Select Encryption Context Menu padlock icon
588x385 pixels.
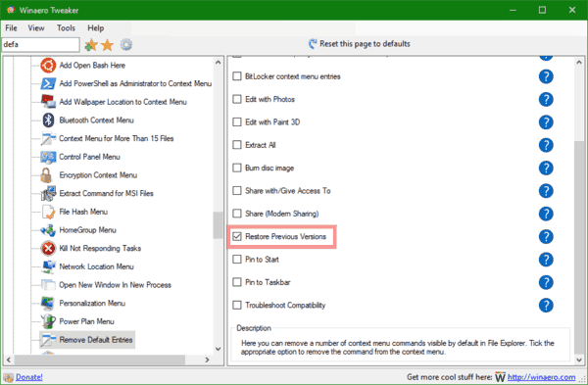click(46, 175)
